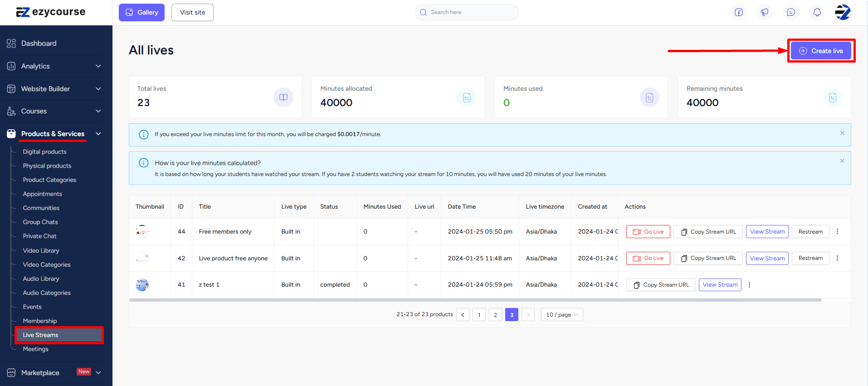Open the notifications bell

(x=817, y=12)
